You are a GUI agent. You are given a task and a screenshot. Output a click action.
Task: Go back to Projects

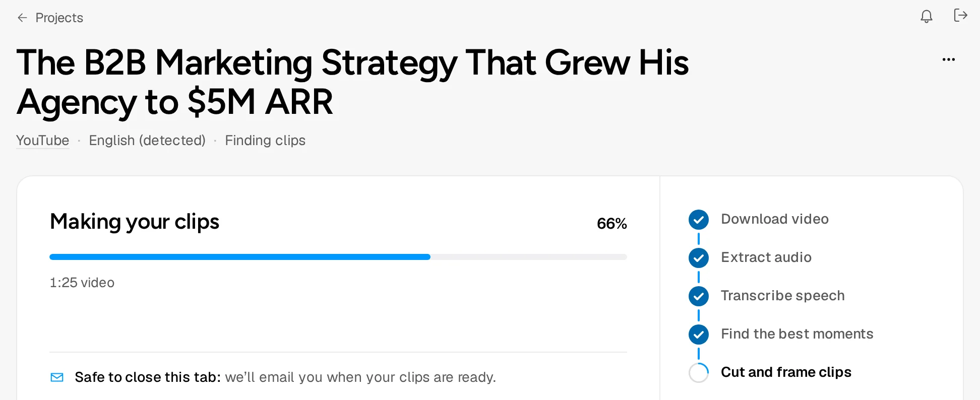tap(59, 18)
